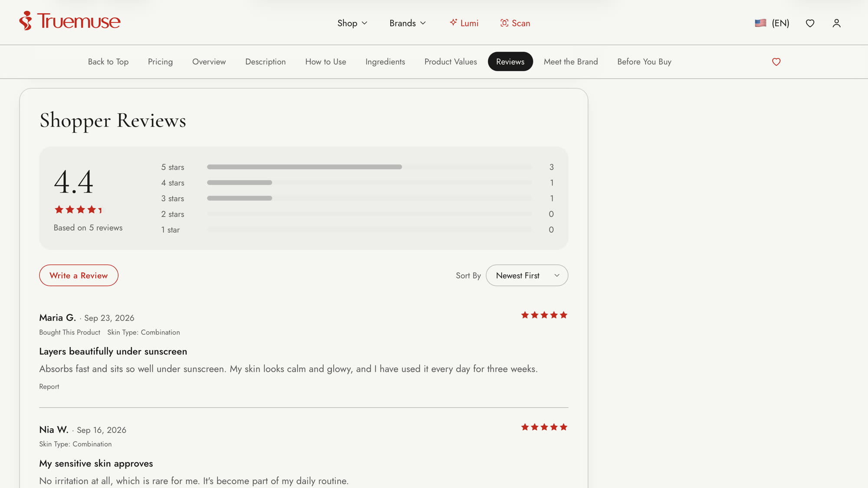Screen dimensions: 868x488
Task: Open the Scan feature
Action: (515, 23)
